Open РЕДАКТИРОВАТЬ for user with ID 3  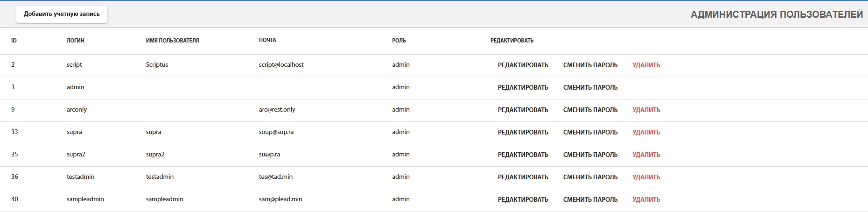coord(523,88)
